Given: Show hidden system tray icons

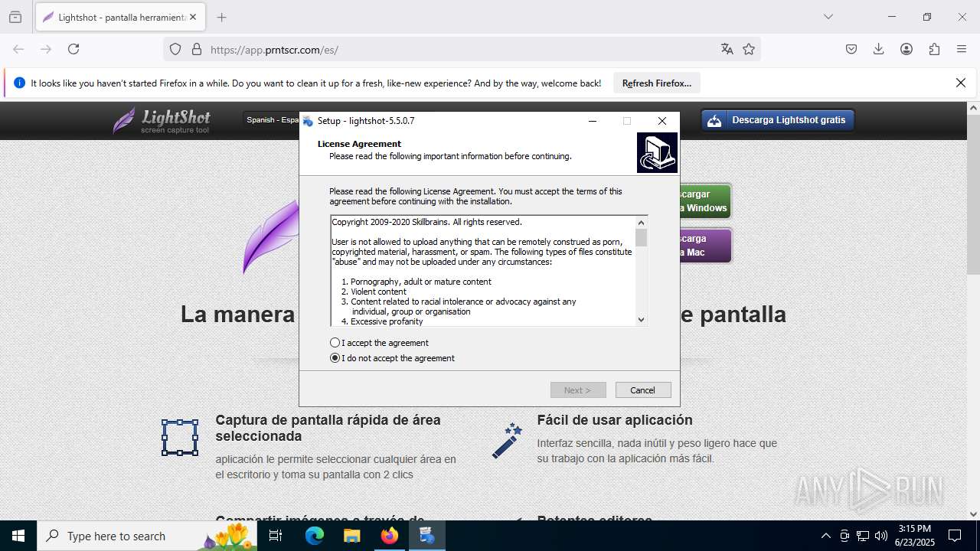Looking at the screenshot, I should point(825,536).
